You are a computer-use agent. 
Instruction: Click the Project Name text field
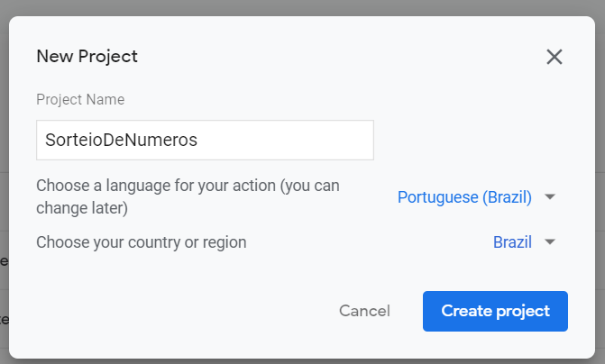pyautogui.click(x=205, y=140)
